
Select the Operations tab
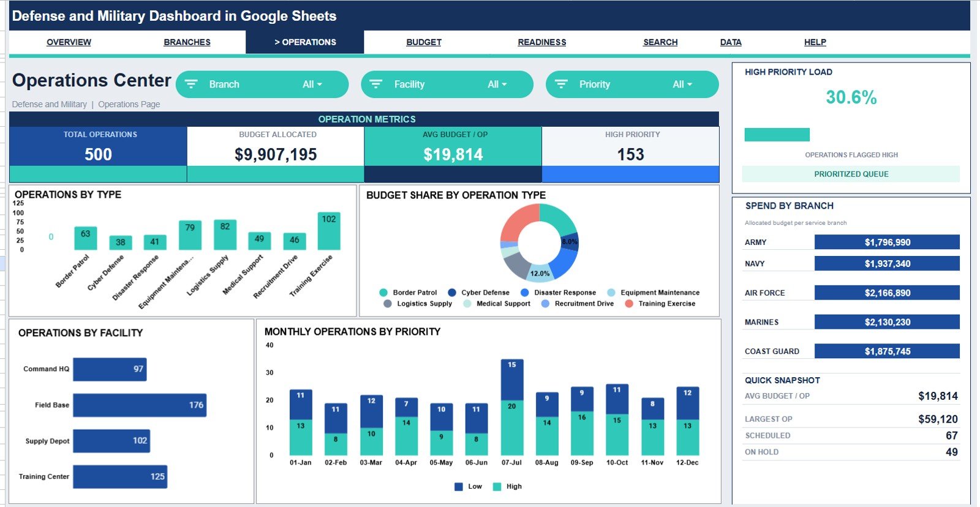point(305,42)
